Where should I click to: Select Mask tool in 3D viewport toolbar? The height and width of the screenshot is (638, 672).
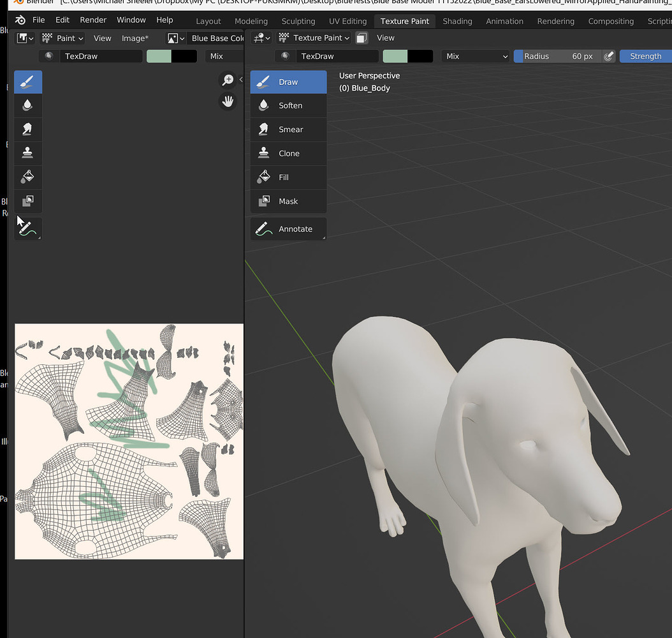click(288, 201)
